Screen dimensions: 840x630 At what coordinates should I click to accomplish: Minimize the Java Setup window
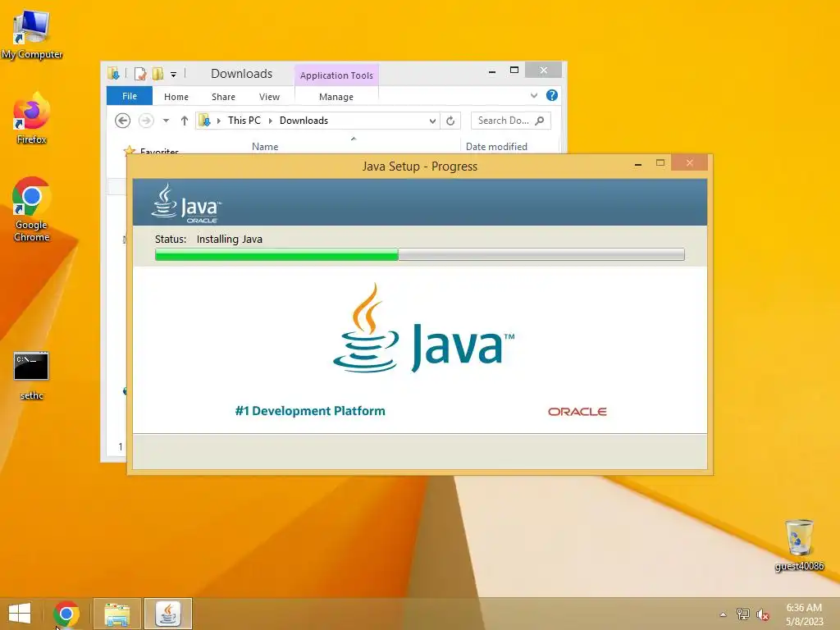[x=638, y=163]
